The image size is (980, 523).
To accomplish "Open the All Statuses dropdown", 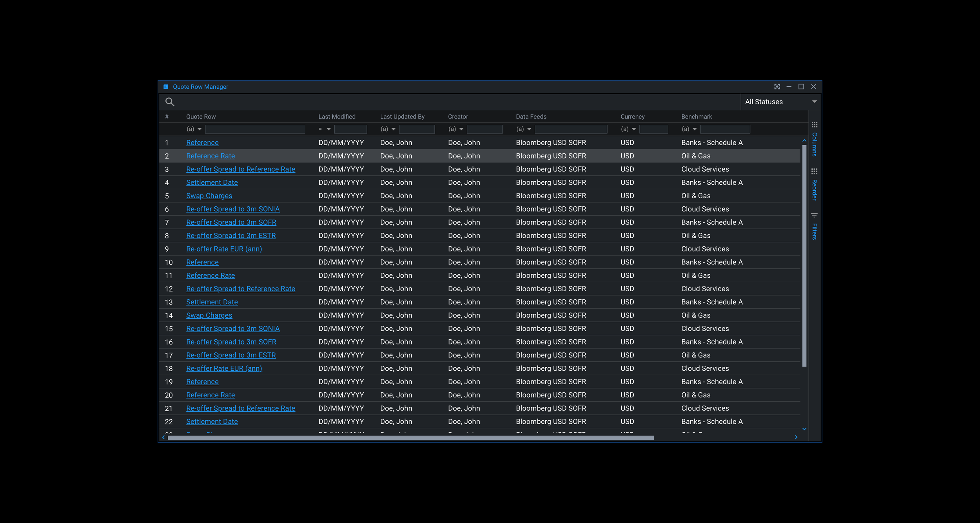I will pos(780,102).
